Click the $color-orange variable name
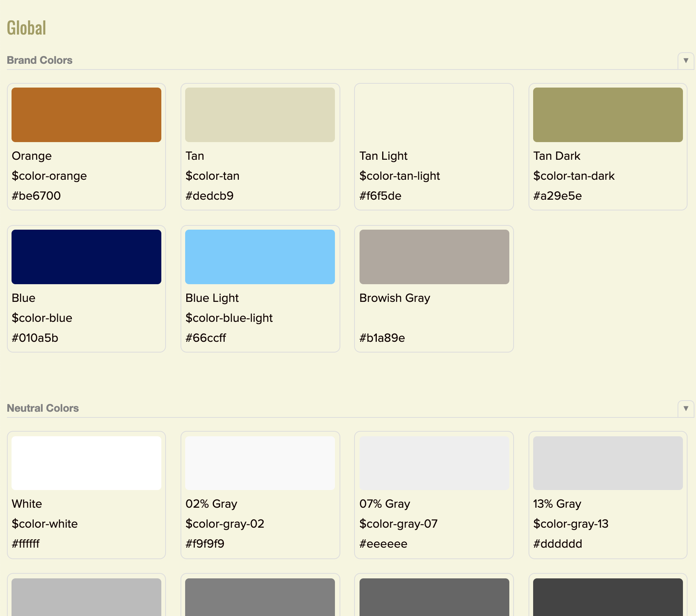Image resolution: width=696 pixels, height=616 pixels. [49, 176]
